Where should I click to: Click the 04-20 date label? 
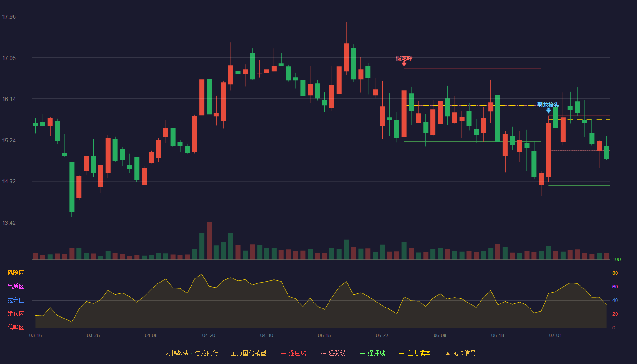(x=209, y=335)
